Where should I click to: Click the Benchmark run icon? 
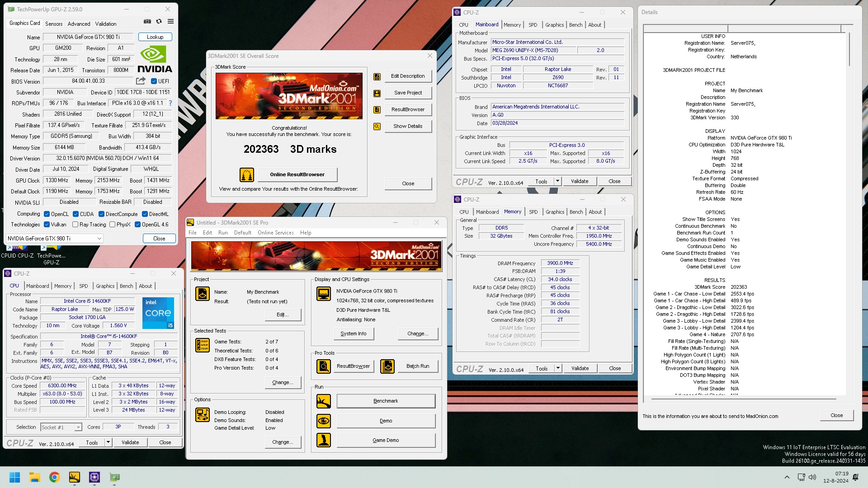324,401
